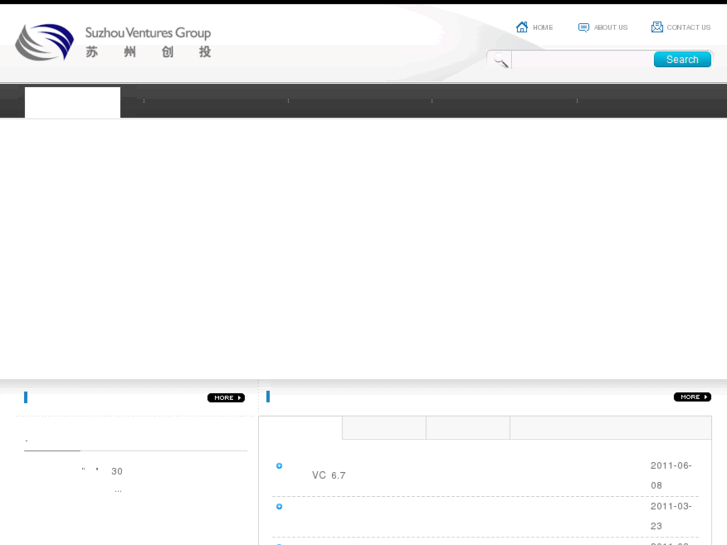Image resolution: width=727 pixels, height=545 pixels.
Task: Click the date 2011-03-23
Action: [x=670, y=516]
